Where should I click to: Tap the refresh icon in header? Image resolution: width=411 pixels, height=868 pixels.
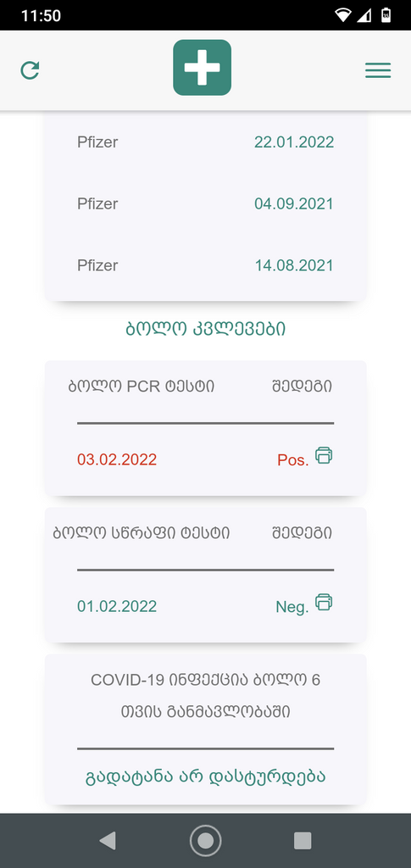pyautogui.click(x=30, y=70)
